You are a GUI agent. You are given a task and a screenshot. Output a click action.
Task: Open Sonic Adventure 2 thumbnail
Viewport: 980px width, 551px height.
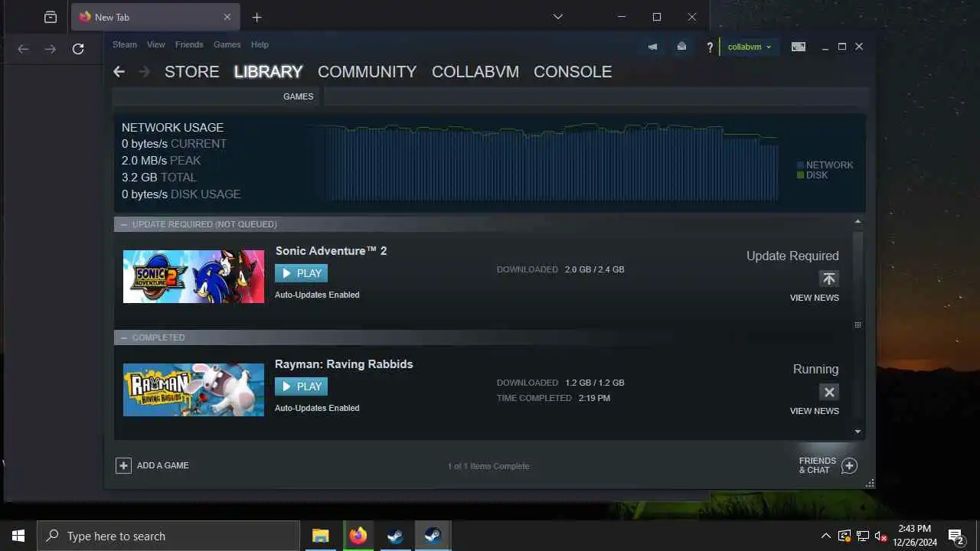pos(194,276)
